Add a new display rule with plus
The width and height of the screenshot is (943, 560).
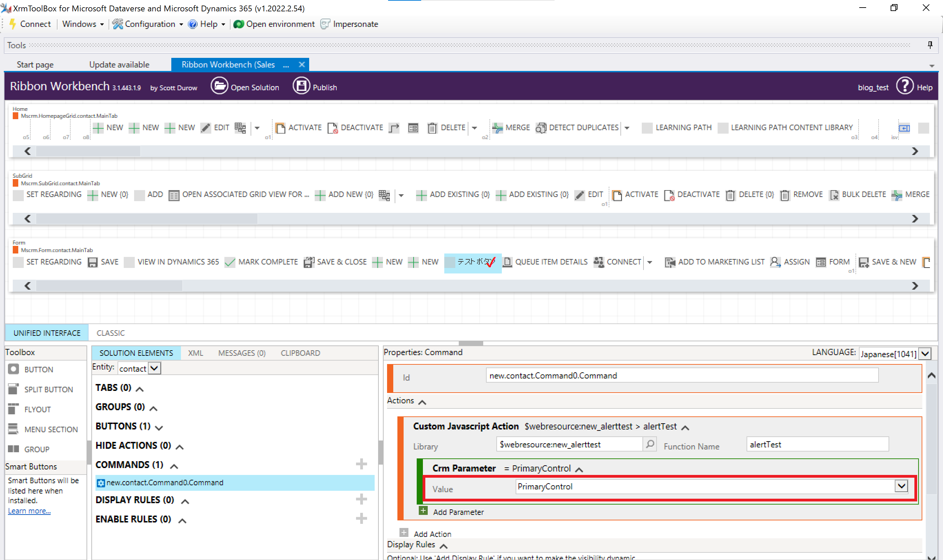pyautogui.click(x=362, y=499)
